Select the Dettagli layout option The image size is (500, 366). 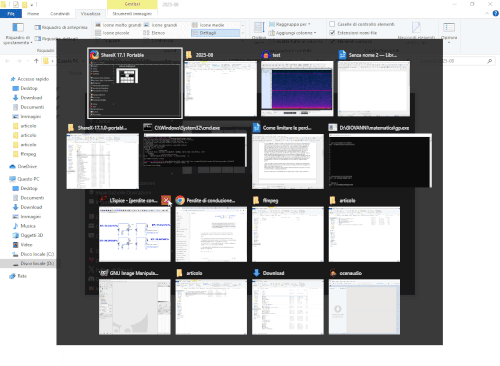215,33
